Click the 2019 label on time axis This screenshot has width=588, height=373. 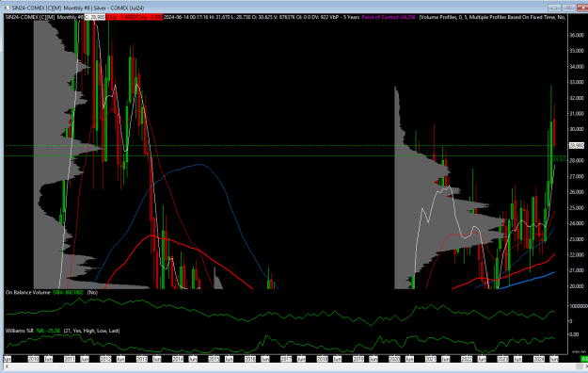click(358, 359)
